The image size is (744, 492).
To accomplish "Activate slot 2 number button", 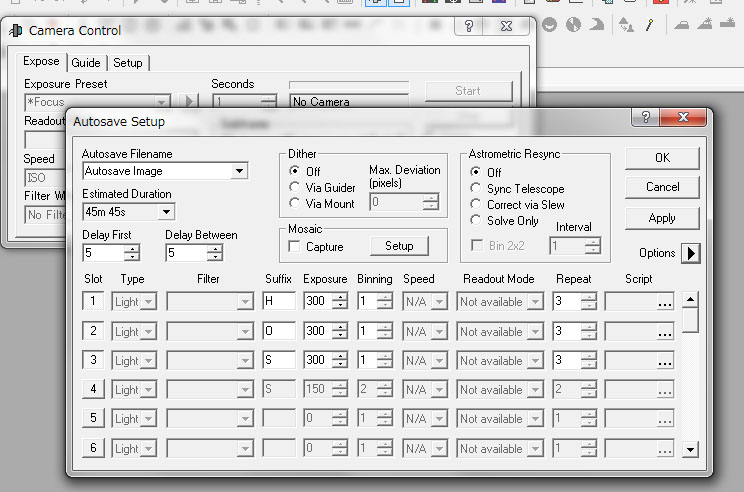I will pos(93,331).
